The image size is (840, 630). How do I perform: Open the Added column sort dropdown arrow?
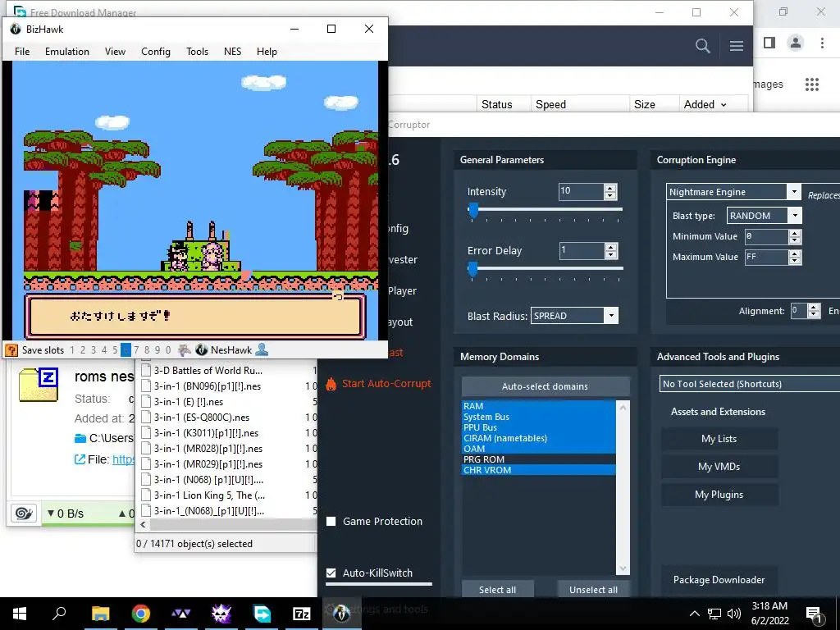pos(724,105)
